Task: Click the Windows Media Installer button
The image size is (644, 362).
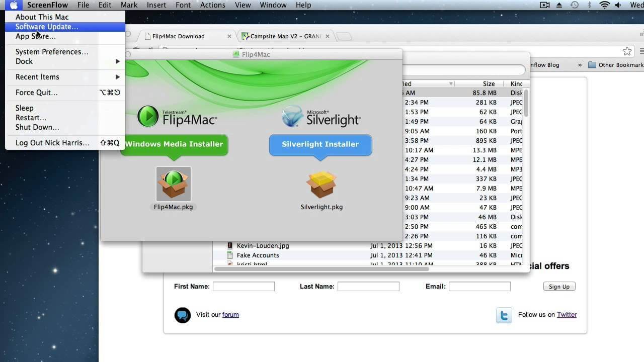Action: (x=175, y=144)
